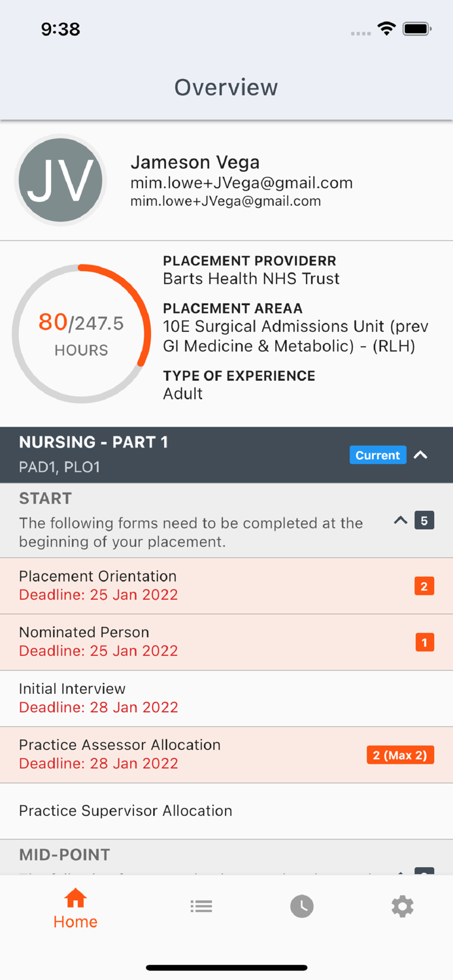Tap the orange 1 badge on Nominated Person

[x=424, y=642]
